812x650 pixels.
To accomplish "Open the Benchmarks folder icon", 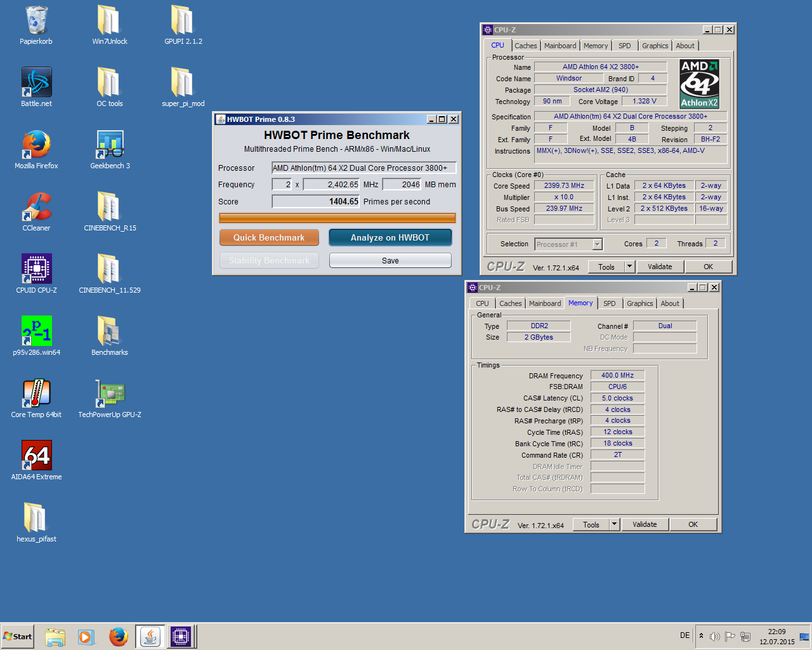I will pos(110,336).
